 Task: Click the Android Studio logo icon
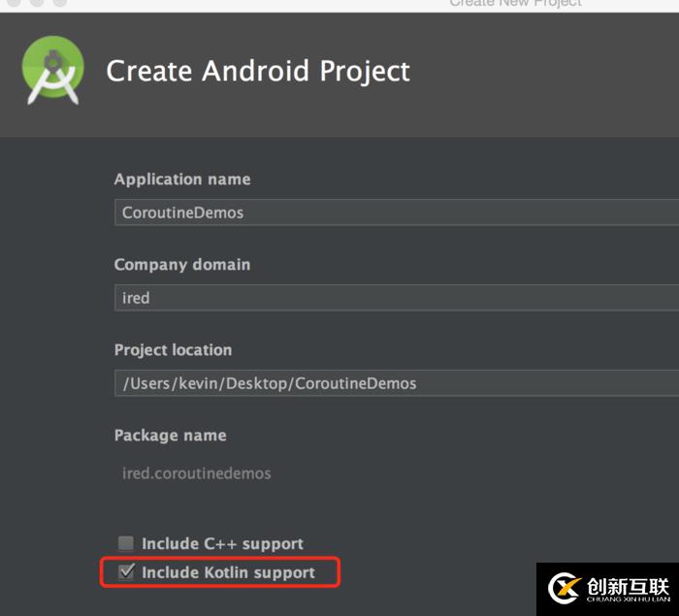[x=52, y=70]
